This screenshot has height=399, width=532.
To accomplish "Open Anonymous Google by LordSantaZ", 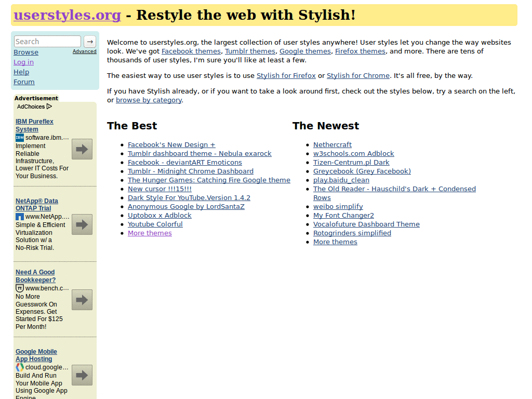I will pos(186,207).
